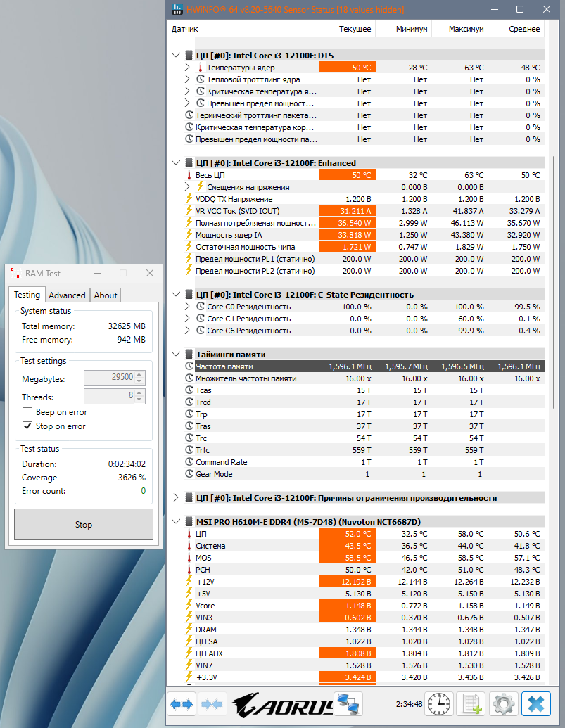565x728 pixels.
Task: Open the About tab in RAM Test
Action: (106, 295)
